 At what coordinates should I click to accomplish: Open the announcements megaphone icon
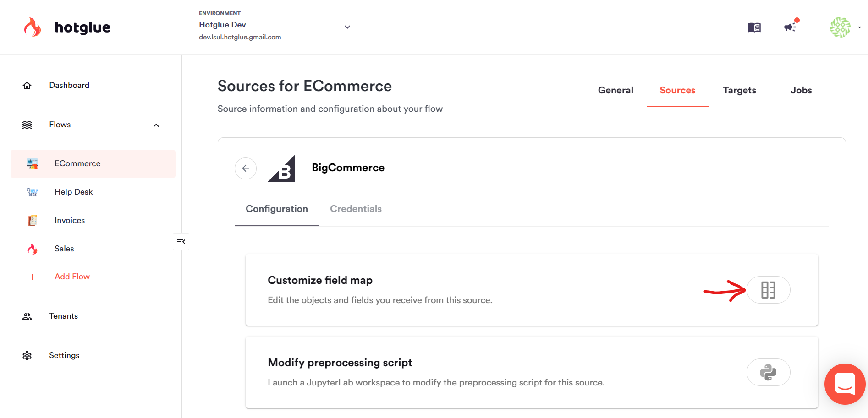(790, 27)
